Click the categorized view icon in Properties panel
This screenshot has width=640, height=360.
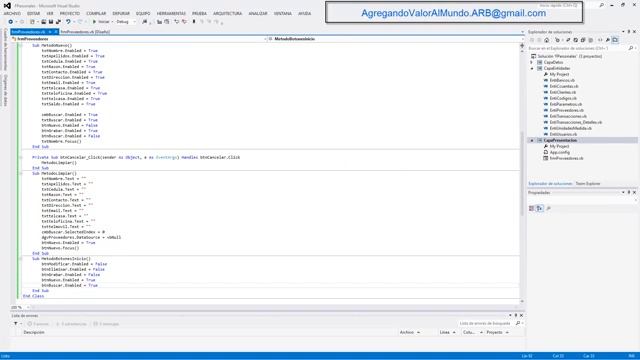531,209
